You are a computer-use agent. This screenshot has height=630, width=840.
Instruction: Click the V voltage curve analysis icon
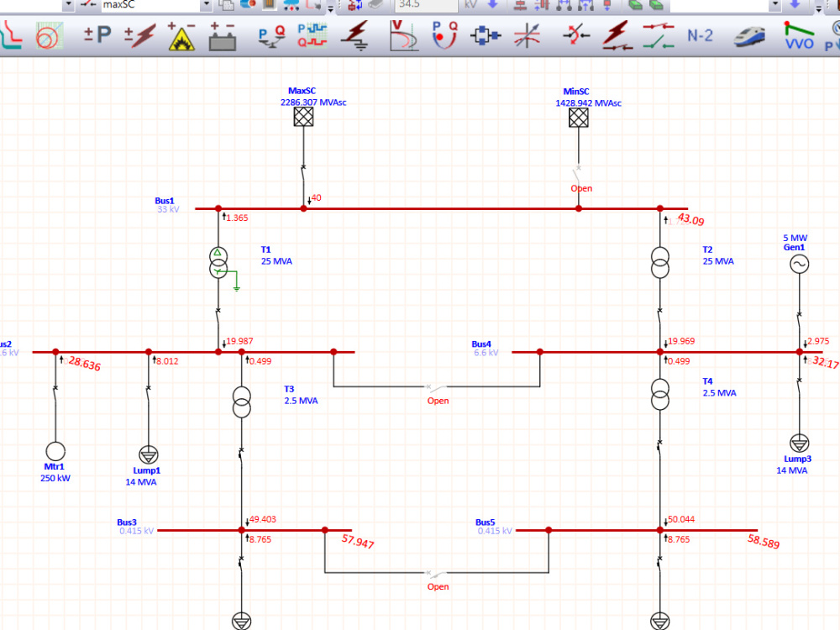(402, 36)
